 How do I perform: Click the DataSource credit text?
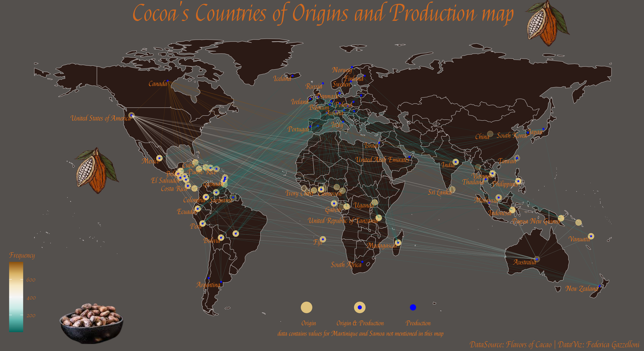pyautogui.click(x=554, y=345)
